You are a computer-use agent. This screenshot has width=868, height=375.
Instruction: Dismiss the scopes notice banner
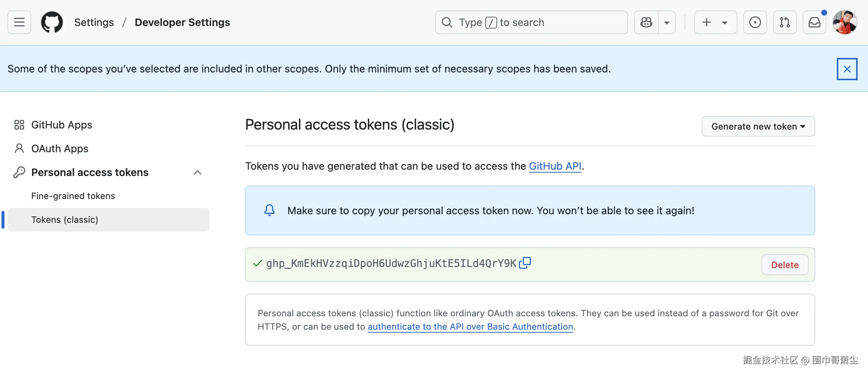coord(847,69)
